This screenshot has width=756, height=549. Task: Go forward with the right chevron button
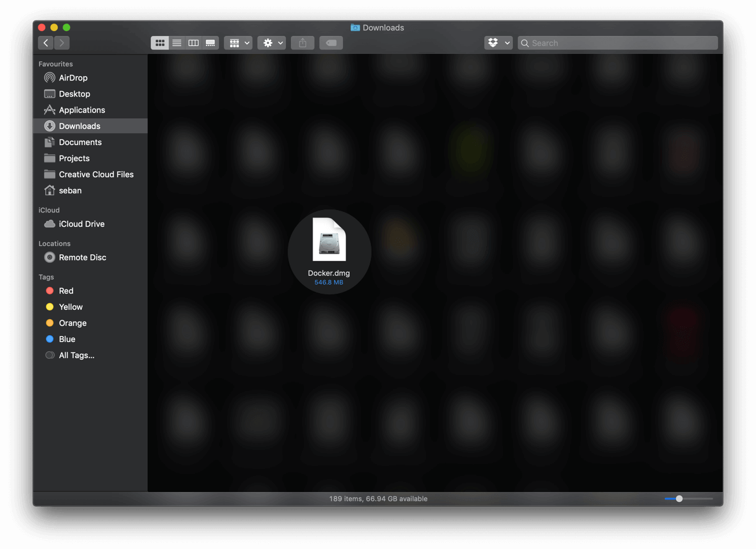61,43
